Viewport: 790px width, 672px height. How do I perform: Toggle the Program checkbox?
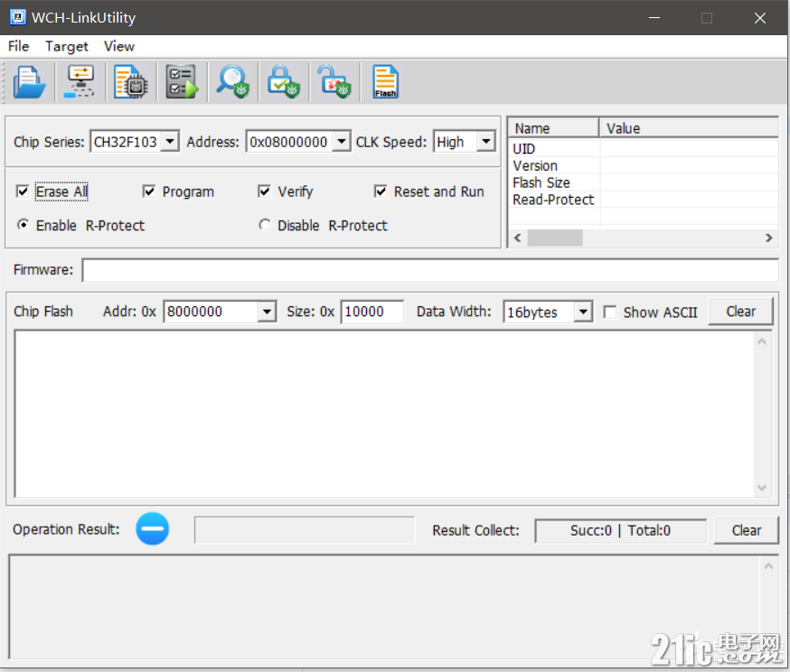coord(148,191)
